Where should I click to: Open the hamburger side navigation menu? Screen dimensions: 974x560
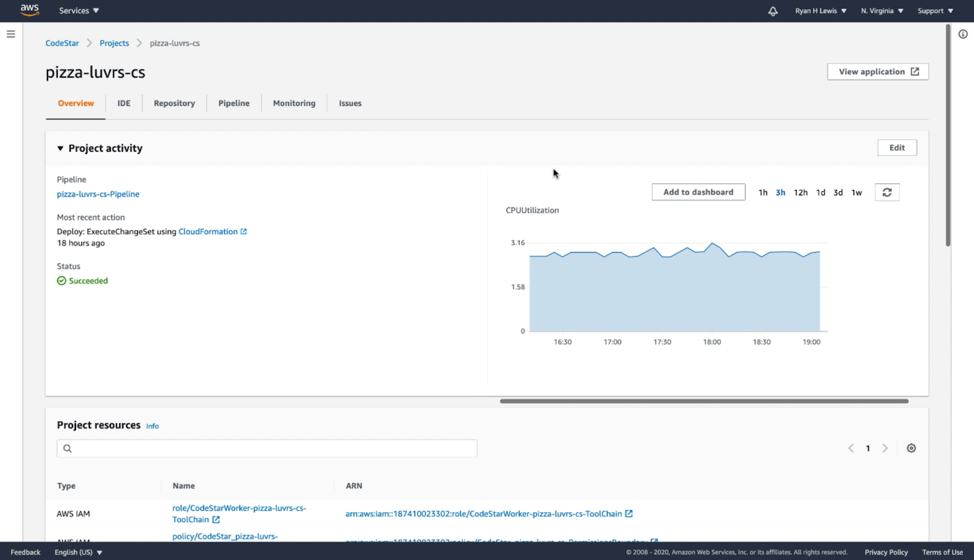(x=11, y=34)
